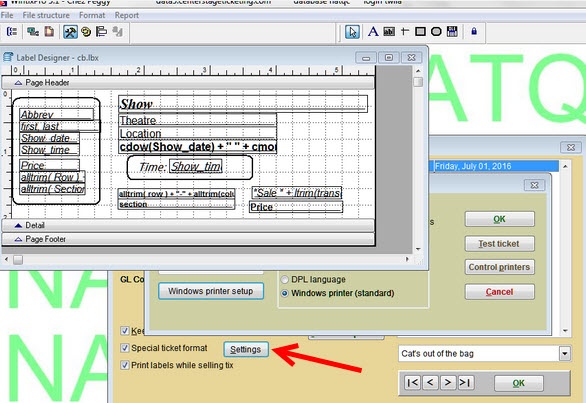Select the first_last field
Image resolution: width=586 pixels, height=403 pixels.
60,126
